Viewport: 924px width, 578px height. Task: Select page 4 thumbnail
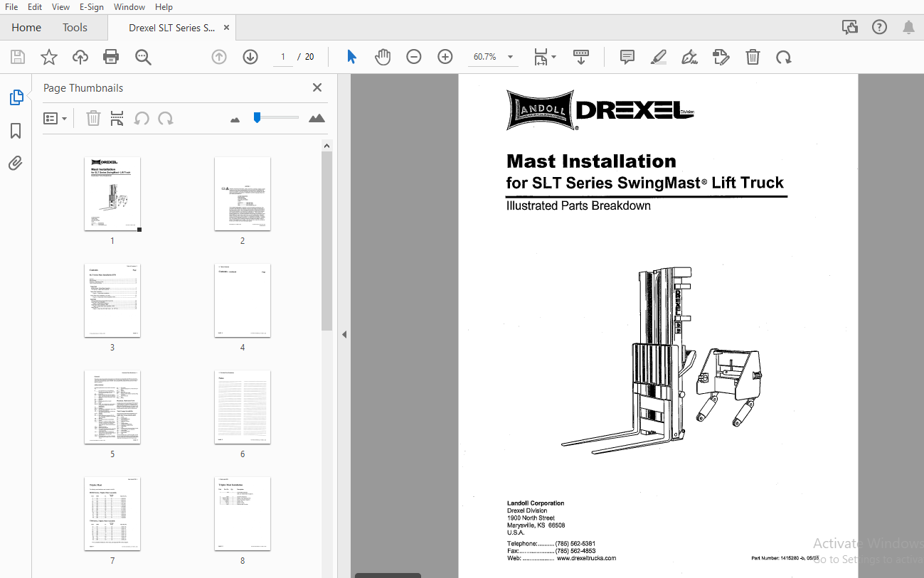(x=243, y=301)
